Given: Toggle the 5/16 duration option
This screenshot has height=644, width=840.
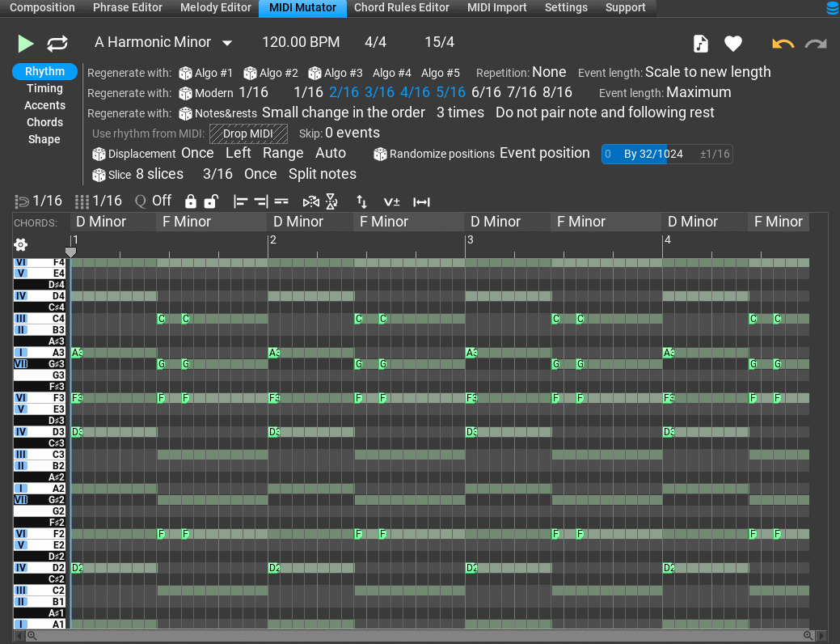Looking at the screenshot, I should click(x=450, y=93).
